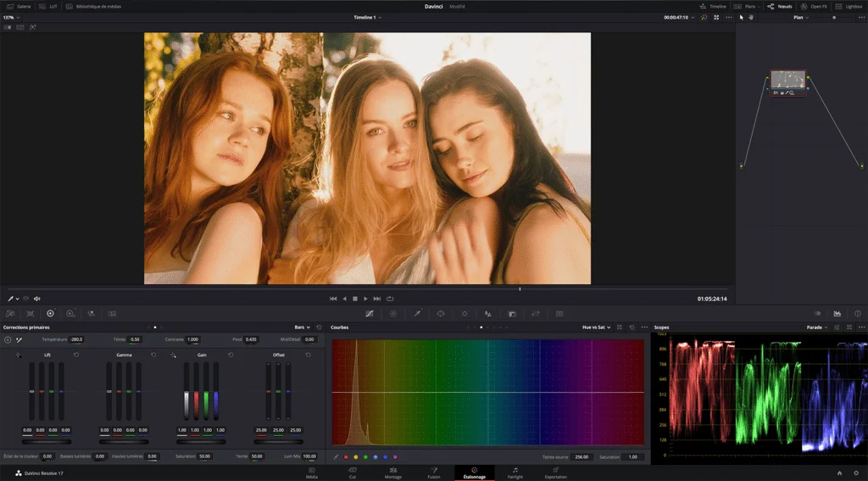The image size is (868, 481).
Task: Reset the Lift bars
Action: (x=75, y=355)
